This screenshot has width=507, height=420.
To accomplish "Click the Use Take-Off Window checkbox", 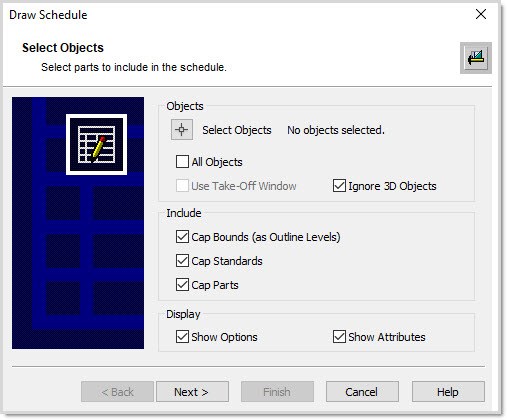I will point(182,186).
